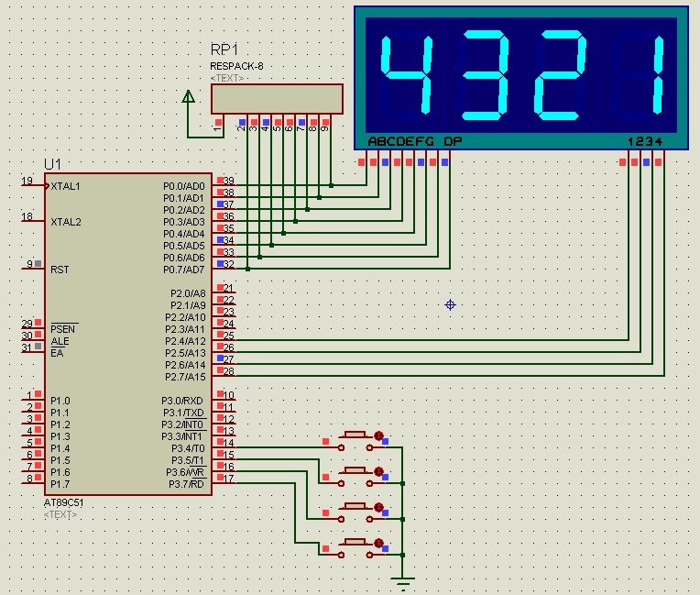Screen dimensions: 700x595
Task: Toggle the red actuator on the P3.6 push button
Action: click(x=378, y=508)
